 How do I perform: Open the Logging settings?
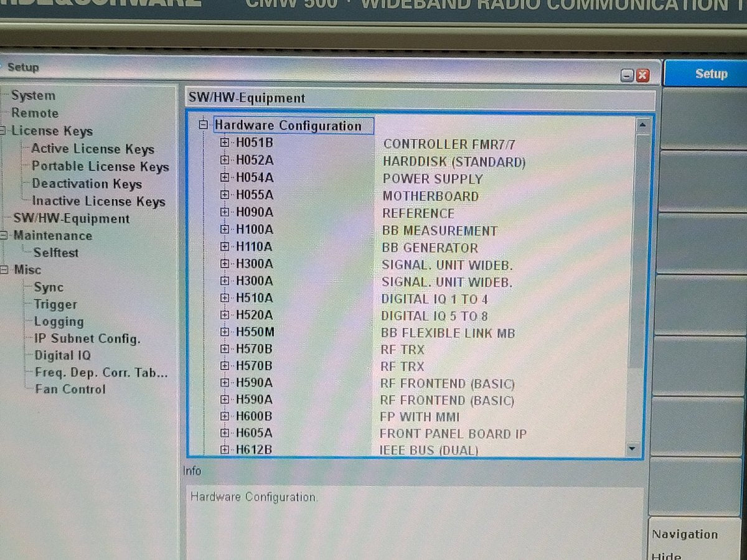(x=59, y=322)
